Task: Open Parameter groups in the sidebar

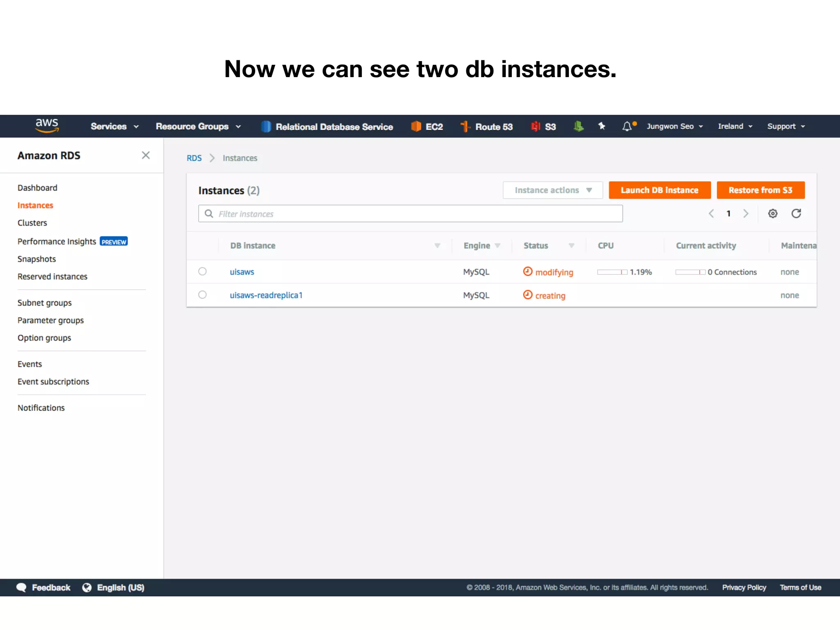Action: point(50,321)
